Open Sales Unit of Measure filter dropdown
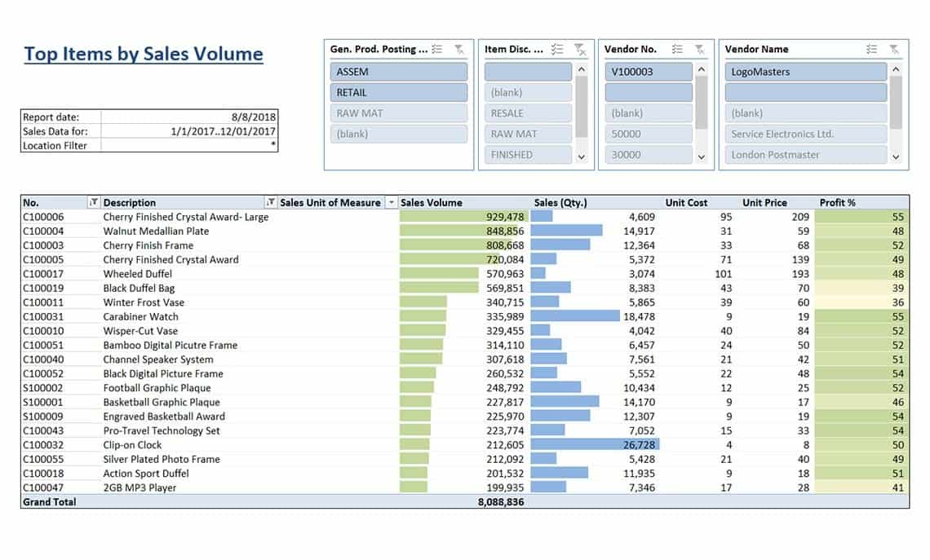Image resolution: width=930 pixels, height=560 pixels. (392, 203)
